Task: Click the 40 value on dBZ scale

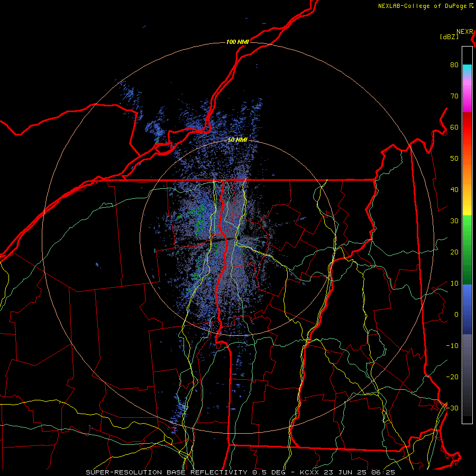Action: pos(454,189)
